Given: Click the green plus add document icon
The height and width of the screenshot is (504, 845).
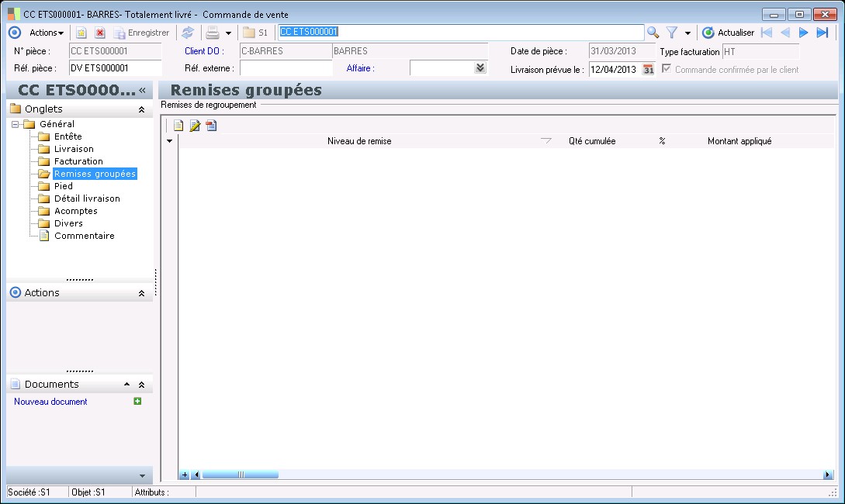Looking at the screenshot, I should 137,401.
